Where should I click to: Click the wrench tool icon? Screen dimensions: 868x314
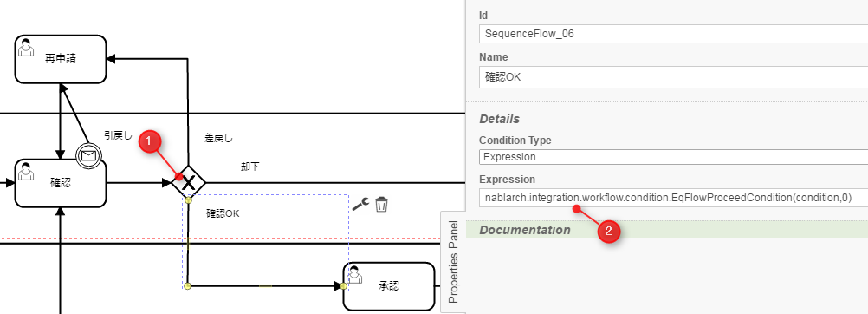[x=360, y=204]
